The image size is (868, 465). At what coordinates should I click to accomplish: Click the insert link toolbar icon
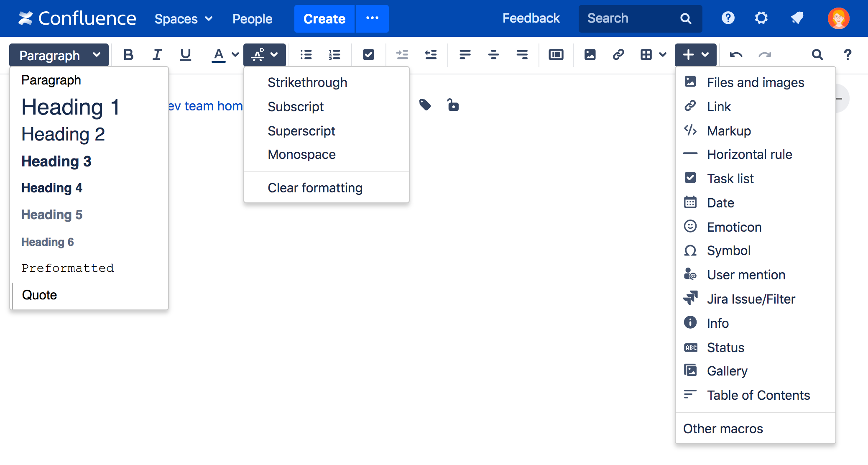[x=618, y=55]
